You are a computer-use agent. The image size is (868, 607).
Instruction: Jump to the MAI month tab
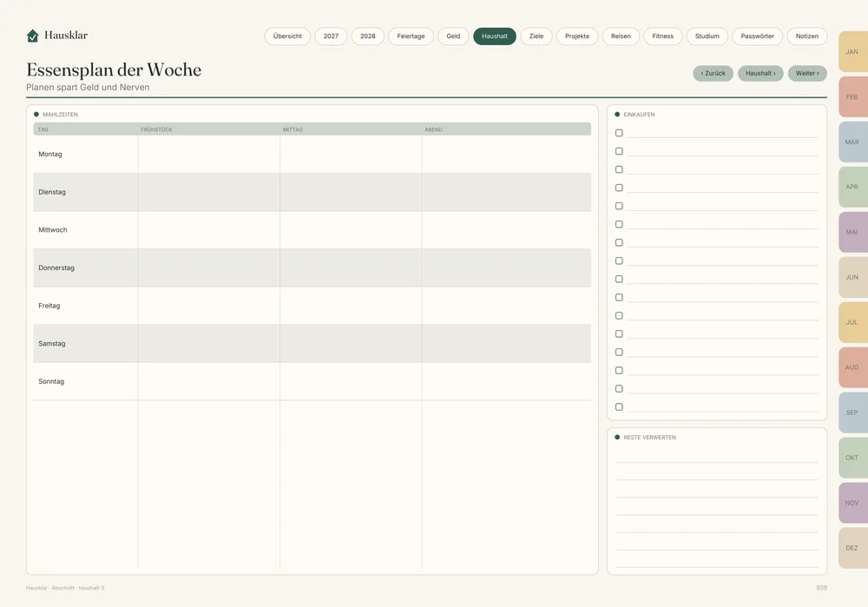click(853, 232)
